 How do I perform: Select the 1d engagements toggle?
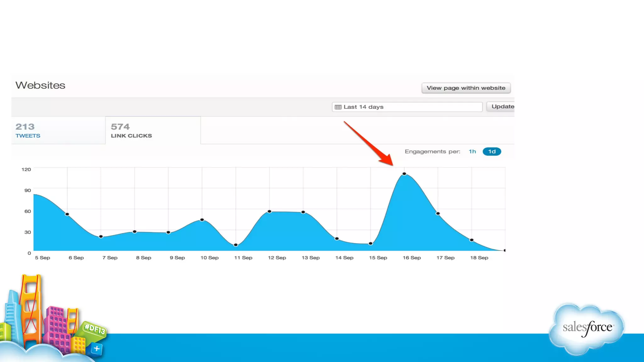coord(491,151)
